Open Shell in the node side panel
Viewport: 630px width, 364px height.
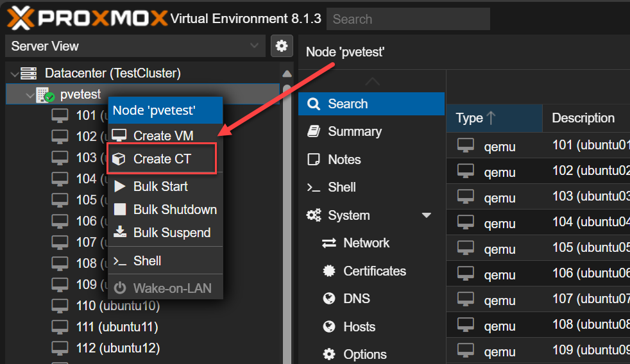click(x=341, y=187)
